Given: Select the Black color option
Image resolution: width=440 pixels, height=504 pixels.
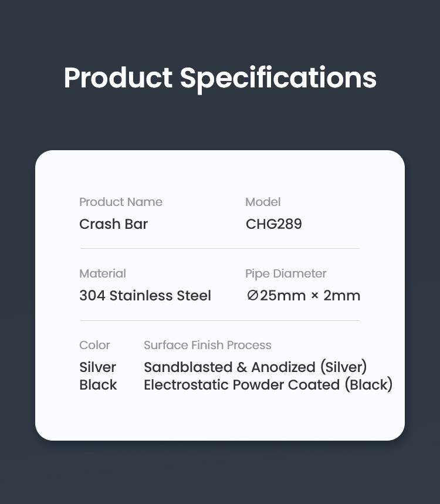Looking at the screenshot, I should point(98,385).
